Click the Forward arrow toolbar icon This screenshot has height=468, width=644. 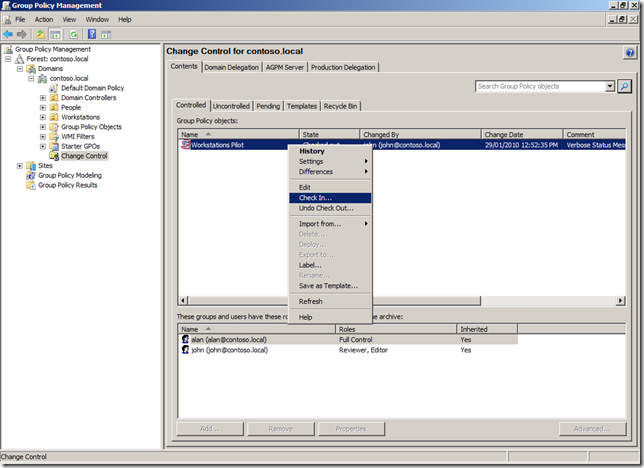point(22,34)
